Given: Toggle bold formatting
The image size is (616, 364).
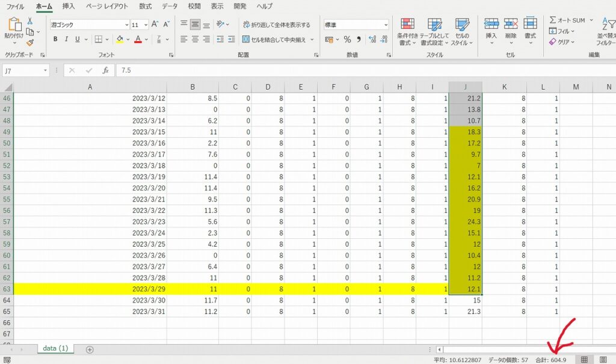Looking at the screenshot, I should 55,40.
